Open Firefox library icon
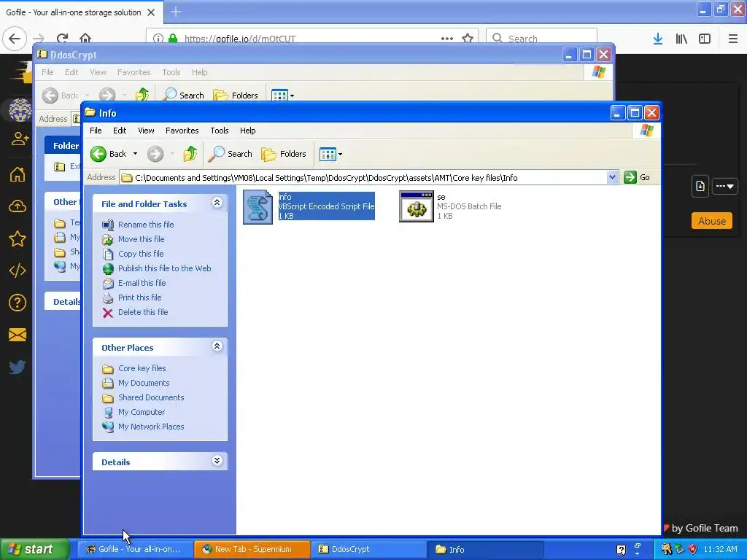Viewport: 747px width, 560px height. (682, 39)
